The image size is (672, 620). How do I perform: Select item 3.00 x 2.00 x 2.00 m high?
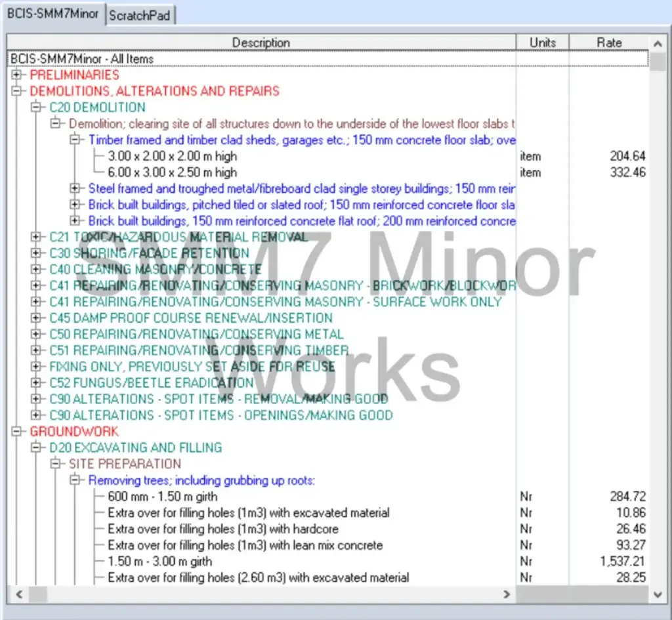(173, 156)
